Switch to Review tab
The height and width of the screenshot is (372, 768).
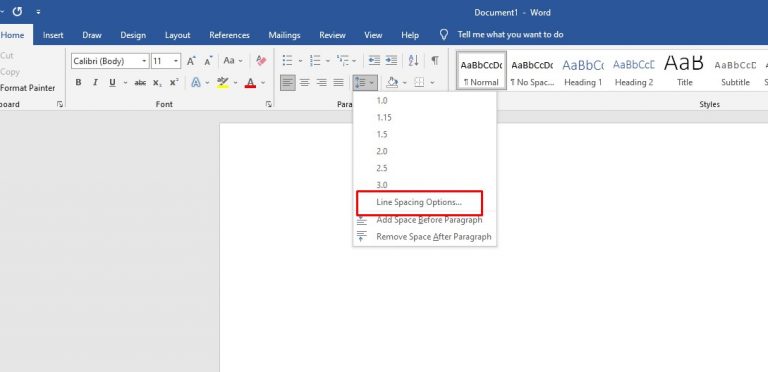pos(333,35)
